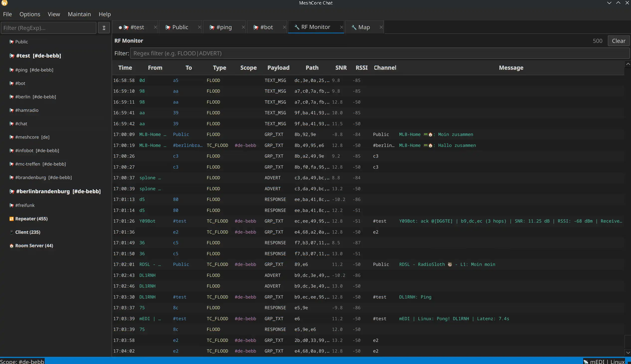Viewport: 631px width, 364px height.
Task: Expand the Repeater (455) group
Action: (31, 219)
